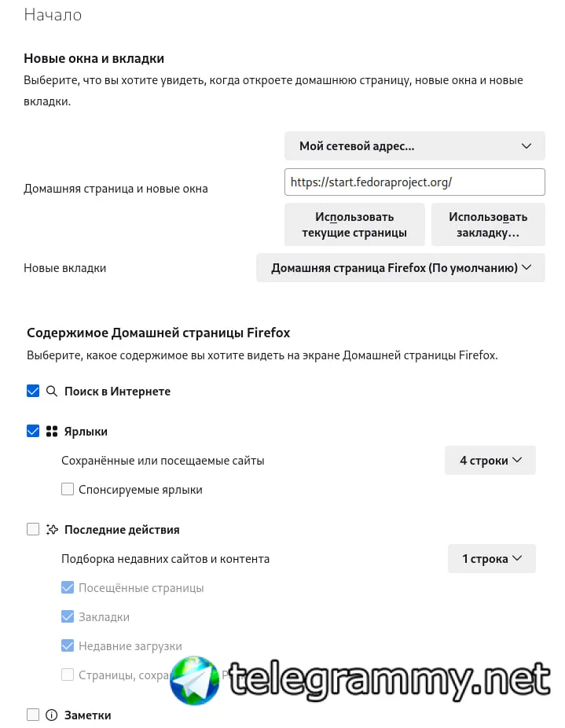This screenshot has width=565, height=728.
Task: Click the four-dot Ярлыки icon
Action: [52, 432]
